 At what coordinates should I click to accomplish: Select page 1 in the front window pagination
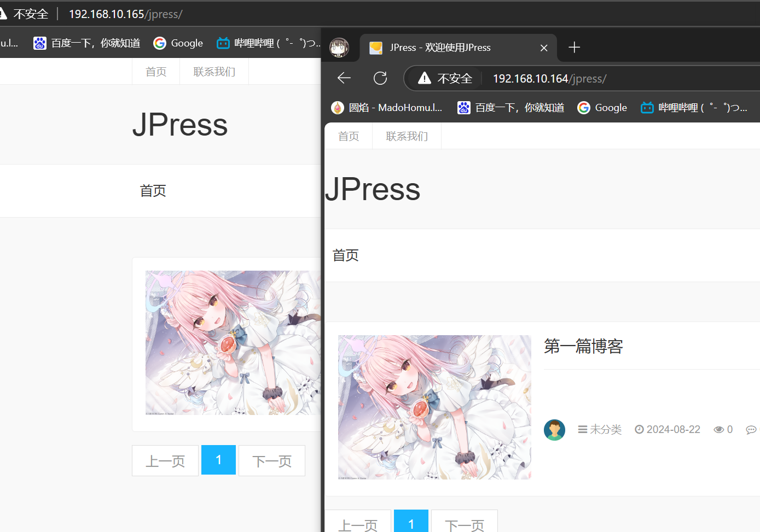(411, 521)
